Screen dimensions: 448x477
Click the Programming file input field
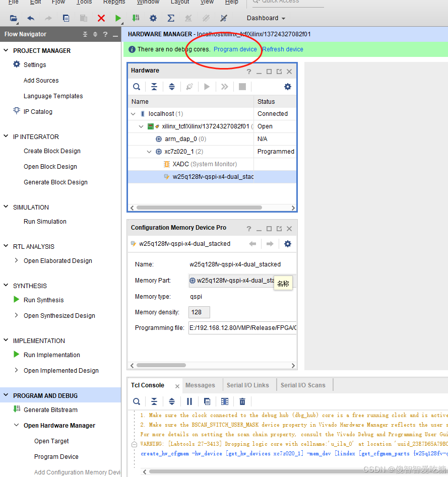coord(242,327)
